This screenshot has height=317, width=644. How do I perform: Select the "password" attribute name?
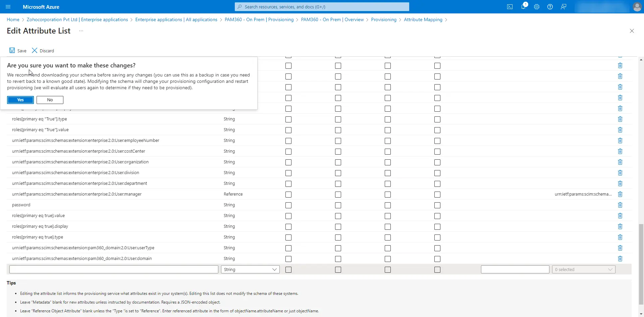tap(21, 205)
